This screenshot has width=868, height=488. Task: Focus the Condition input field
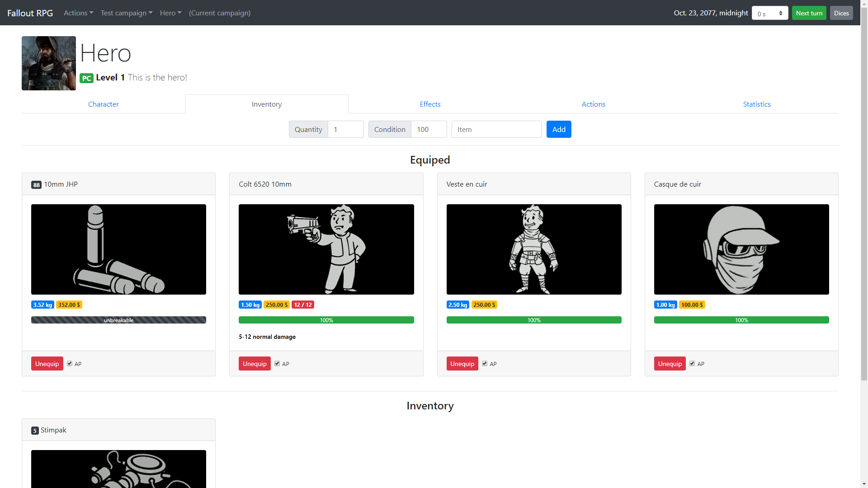click(429, 129)
